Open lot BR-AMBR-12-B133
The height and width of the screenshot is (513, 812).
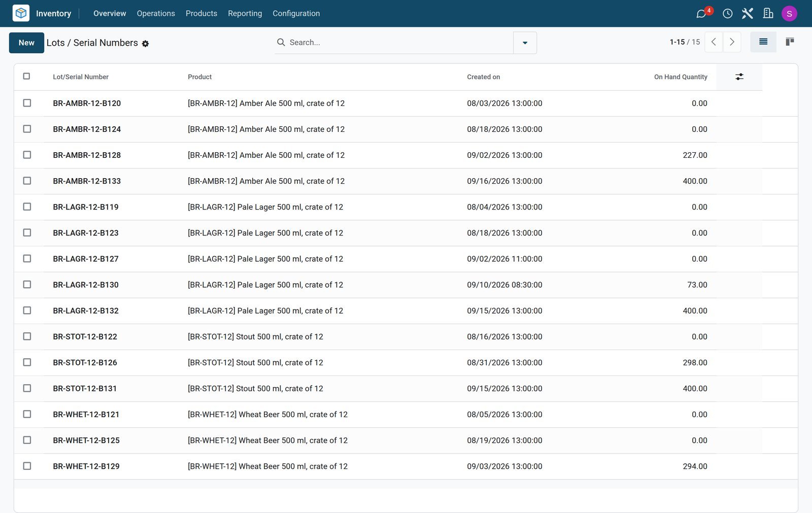(87, 181)
